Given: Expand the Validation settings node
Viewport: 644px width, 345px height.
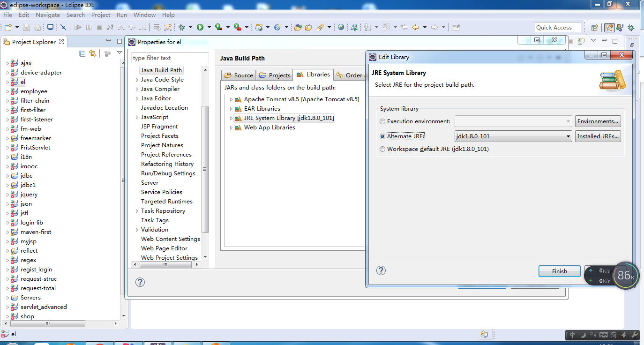Looking at the screenshot, I should [137, 230].
